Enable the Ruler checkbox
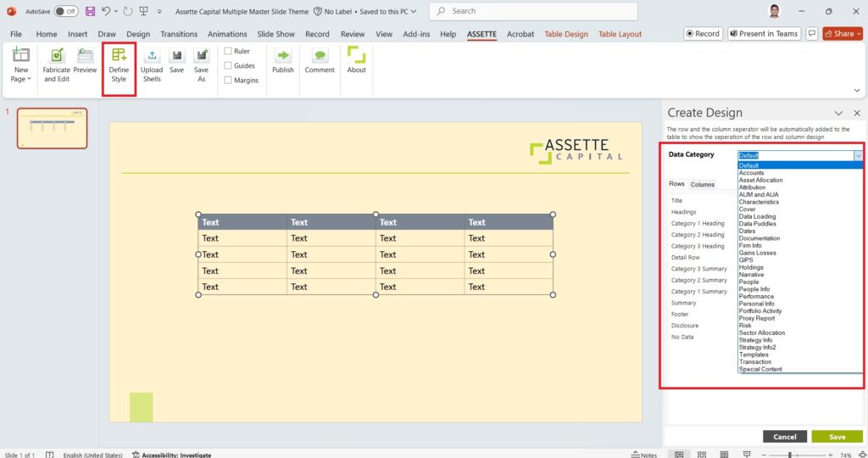The image size is (868, 458). tap(227, 51)
